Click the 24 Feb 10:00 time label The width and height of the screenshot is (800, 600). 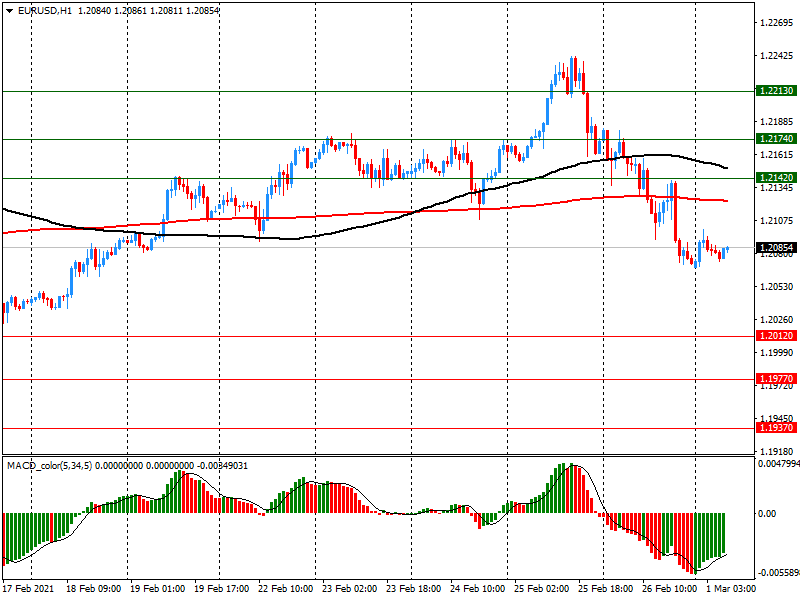[478, 589]
